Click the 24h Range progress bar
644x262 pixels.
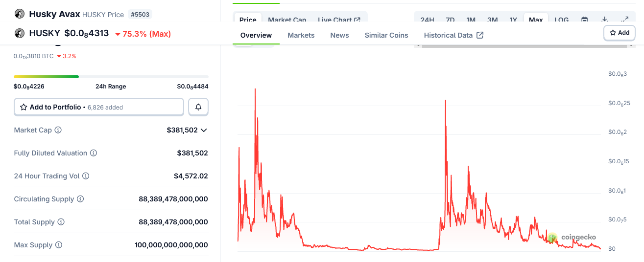[111, 77]
